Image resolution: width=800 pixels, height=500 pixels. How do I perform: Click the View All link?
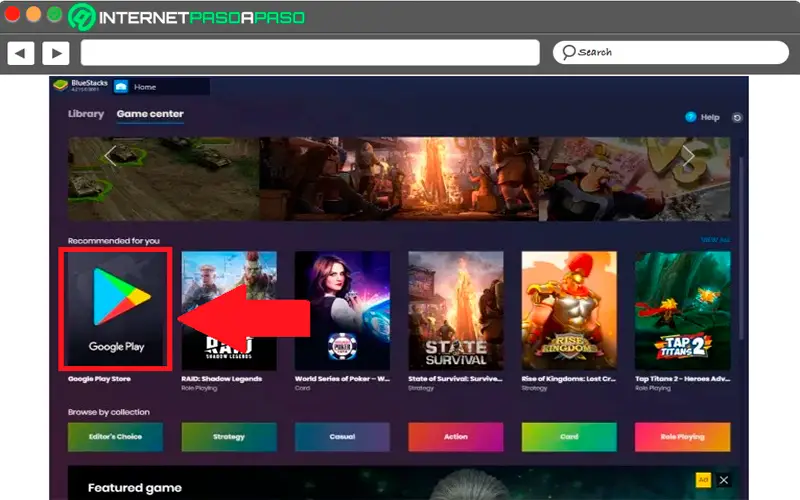tap(715, 240)
